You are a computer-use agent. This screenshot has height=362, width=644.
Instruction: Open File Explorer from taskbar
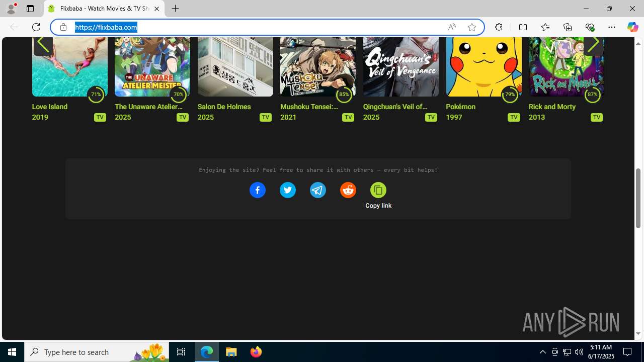[231, 352]
